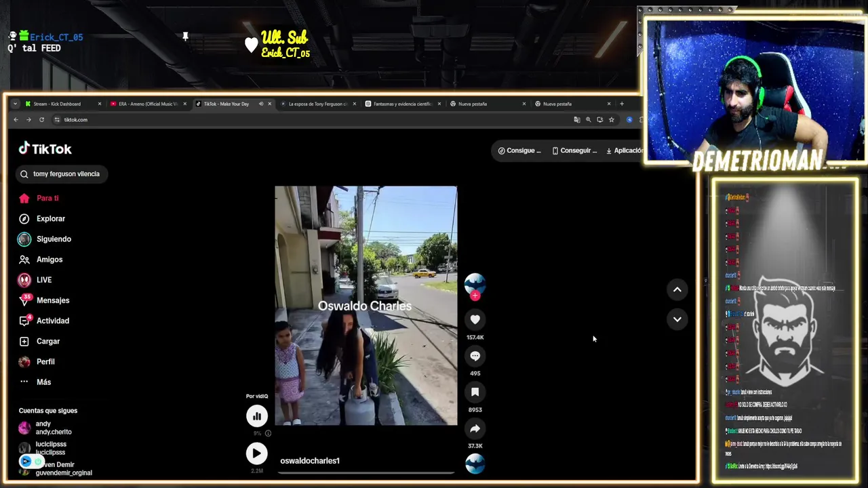Save the video with the bookmark icon
The image size is (868, 488).
[475, 392]
